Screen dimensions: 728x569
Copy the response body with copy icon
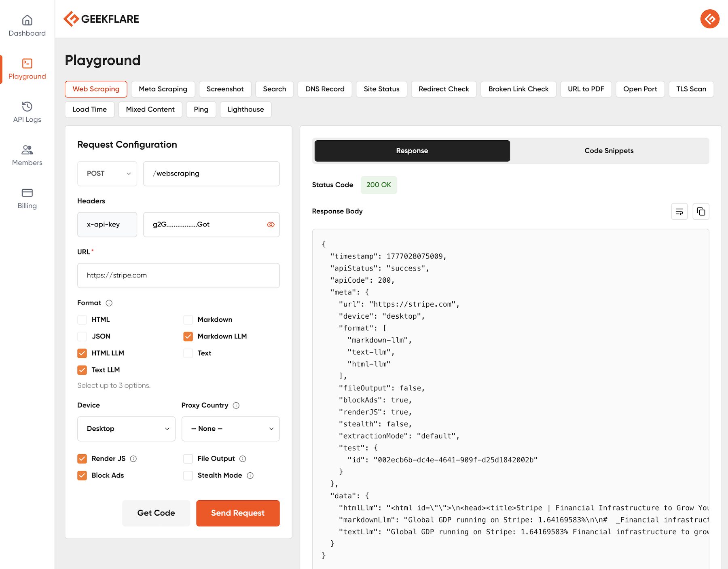[701, 212]
